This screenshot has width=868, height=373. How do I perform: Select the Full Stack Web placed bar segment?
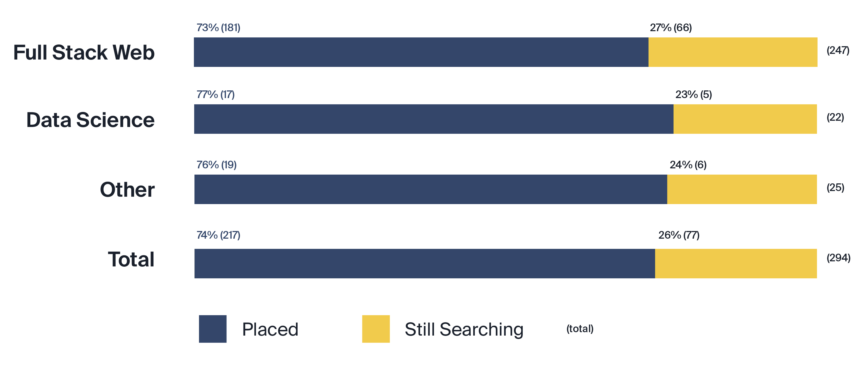[x=421, y=52]
